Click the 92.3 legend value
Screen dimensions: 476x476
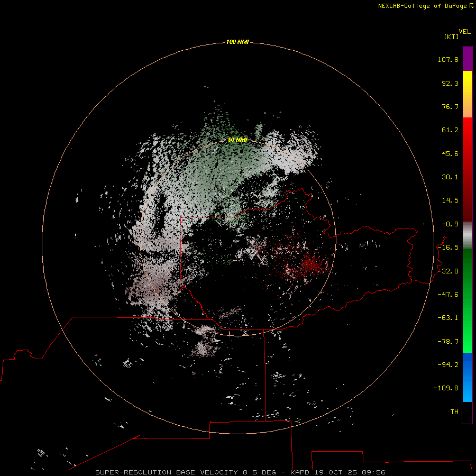pyautogui.click(x=450, y=83)
